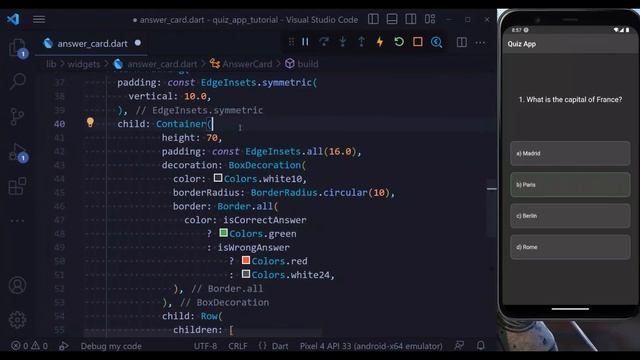Open Run and Debug view
This screenshot has height=360, width=640.
18,152
